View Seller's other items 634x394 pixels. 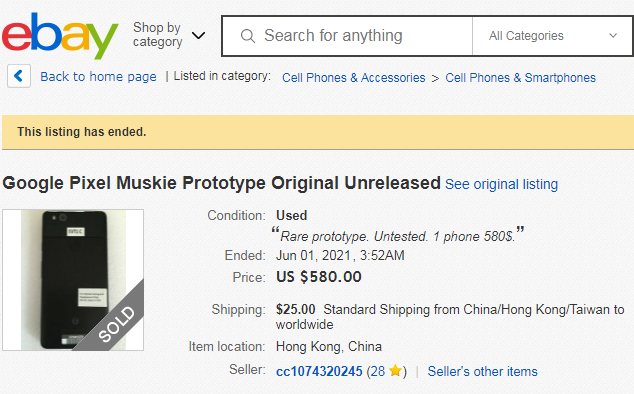[x=482, y=371]
